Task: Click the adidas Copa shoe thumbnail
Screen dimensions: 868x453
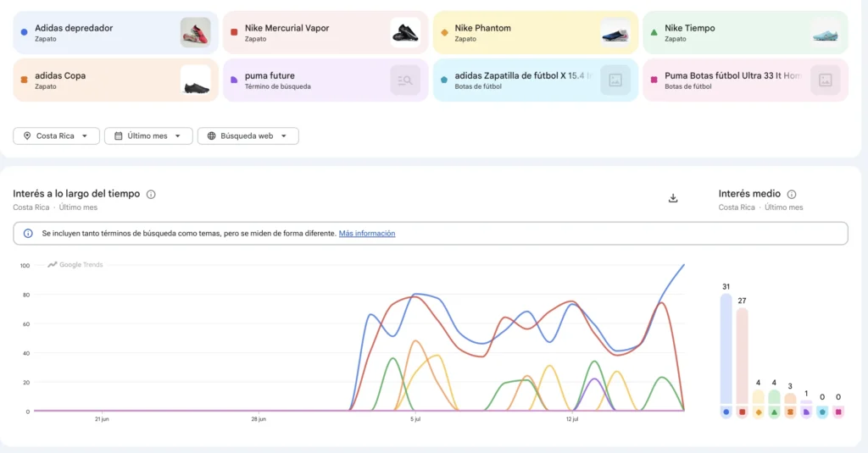Action: (196, 80)
